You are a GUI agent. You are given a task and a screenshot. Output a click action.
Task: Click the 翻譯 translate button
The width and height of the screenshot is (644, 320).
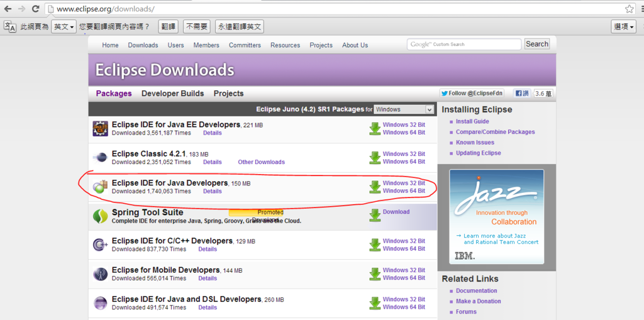pyautogui.click(x=168, y=26)
